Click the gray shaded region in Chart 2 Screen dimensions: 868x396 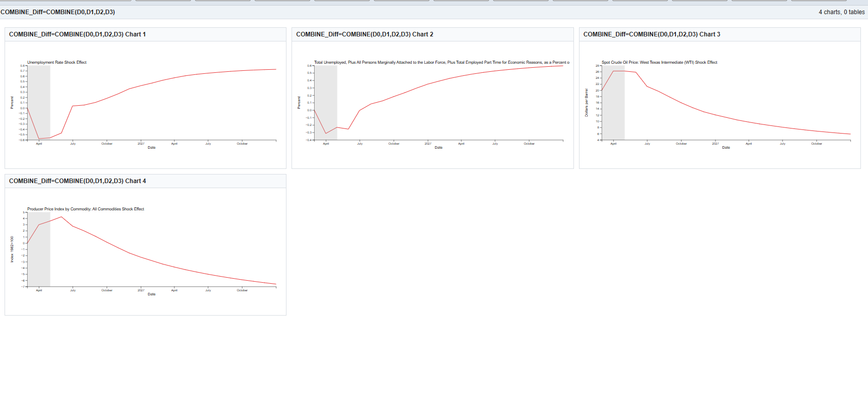coord(325,103)
